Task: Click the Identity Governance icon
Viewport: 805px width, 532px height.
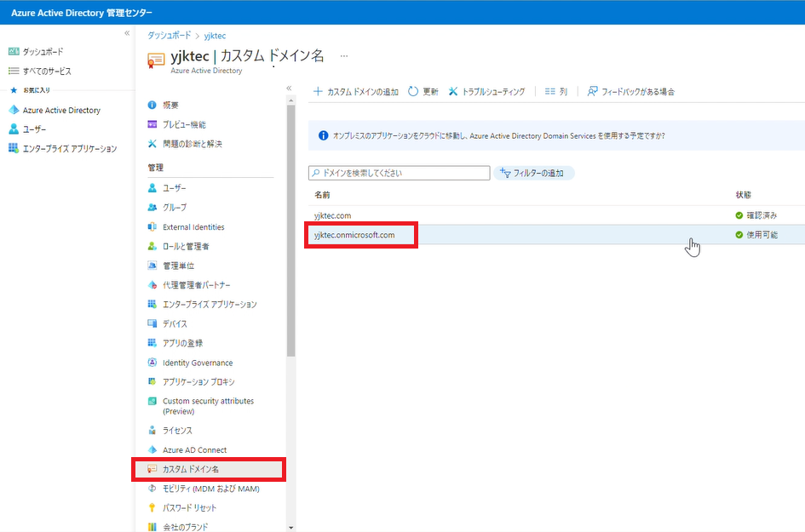Action: point(152,363)
